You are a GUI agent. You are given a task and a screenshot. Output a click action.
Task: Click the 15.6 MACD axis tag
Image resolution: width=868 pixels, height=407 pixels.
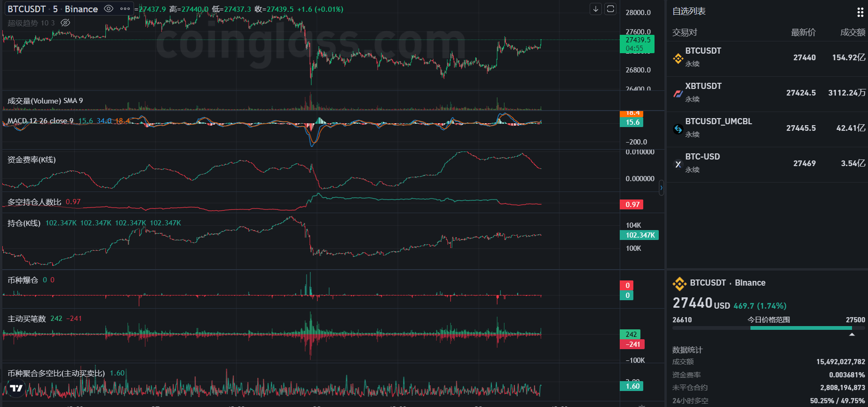(631, 122)
